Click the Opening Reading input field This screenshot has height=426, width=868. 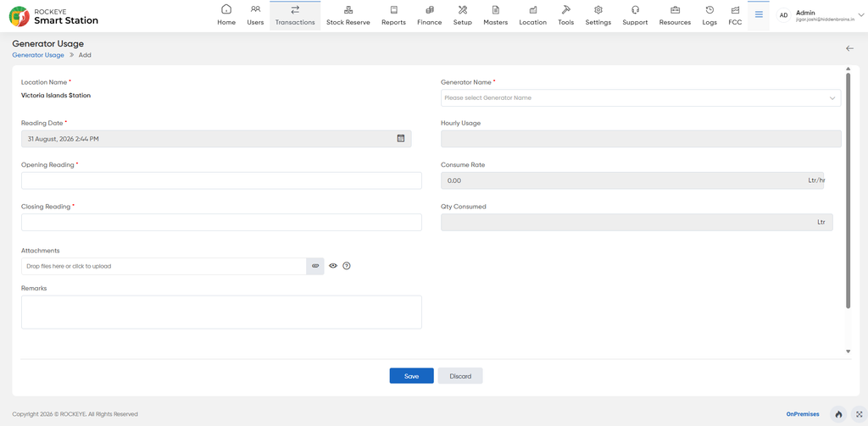tap(221, 181)
